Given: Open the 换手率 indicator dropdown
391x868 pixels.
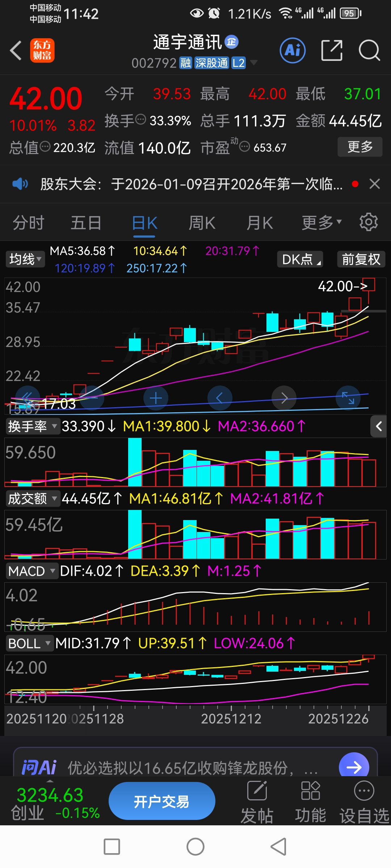Looking at the screenshot, I should pos(33,426).
